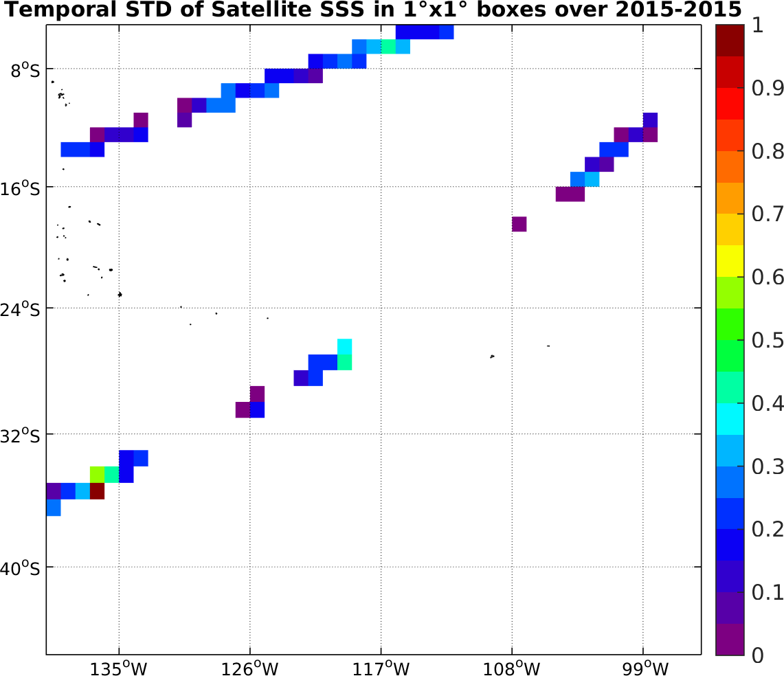Viewport: 784px width, 676px height.
Task: Click the green-teal box near 117°W at top
Action: click(x=388, y=47)
